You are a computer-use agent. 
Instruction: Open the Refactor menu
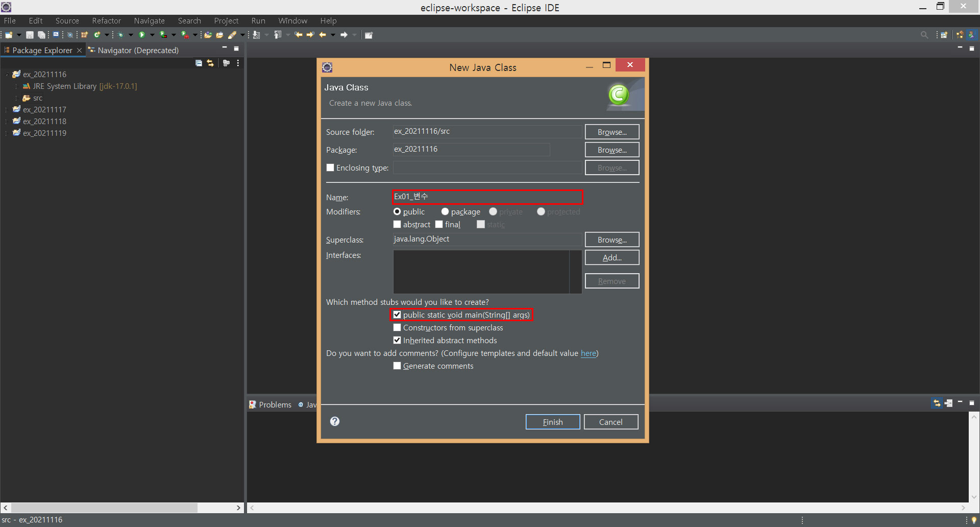coord(106,21)
